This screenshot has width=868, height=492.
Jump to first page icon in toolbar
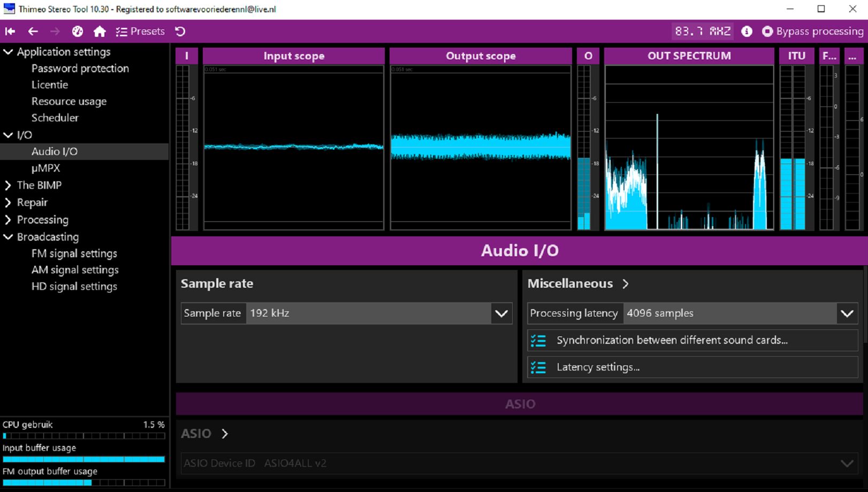(x=10, y=32)
